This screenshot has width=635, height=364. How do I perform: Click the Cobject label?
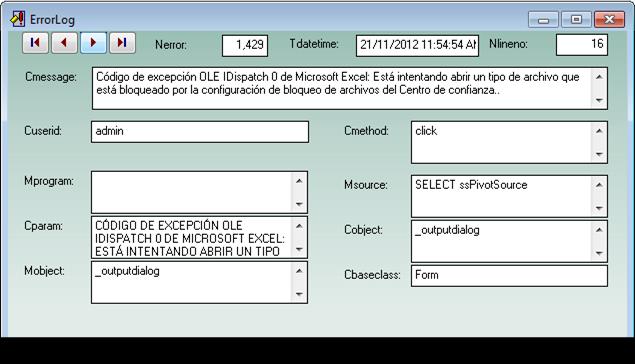pos(363,230)
